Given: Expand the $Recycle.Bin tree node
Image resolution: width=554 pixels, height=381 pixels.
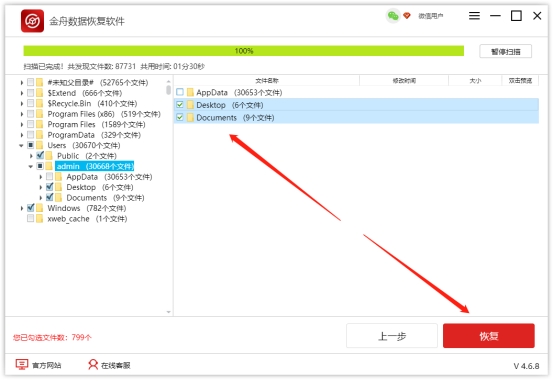Looking at the screenshot, I should pos(22,104).
